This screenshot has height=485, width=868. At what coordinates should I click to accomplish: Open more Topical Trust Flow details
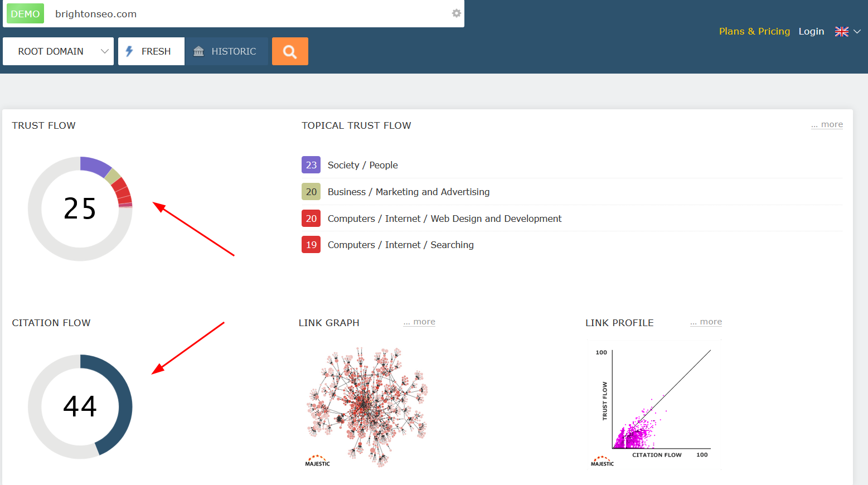click(827, 125)
